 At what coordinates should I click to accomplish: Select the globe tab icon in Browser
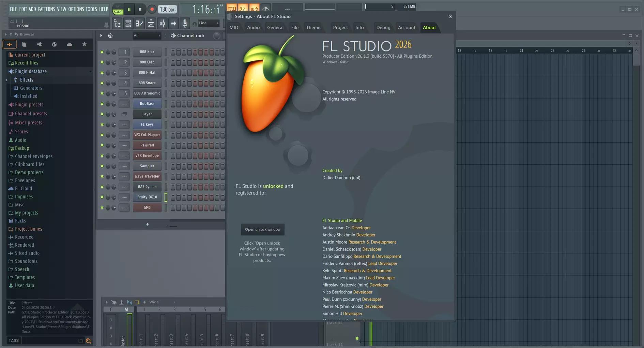54,44
